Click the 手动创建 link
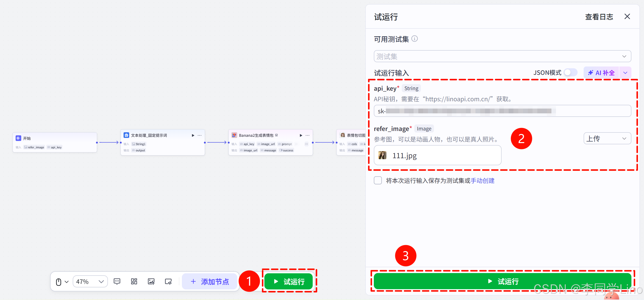The image size is (644, 300). click(482, 181)
